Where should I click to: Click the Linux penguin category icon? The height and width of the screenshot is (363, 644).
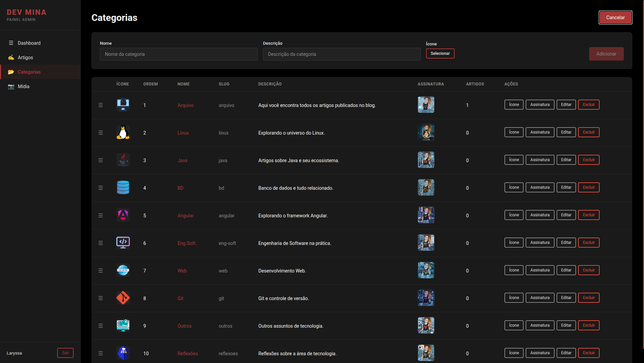(123, 133)
